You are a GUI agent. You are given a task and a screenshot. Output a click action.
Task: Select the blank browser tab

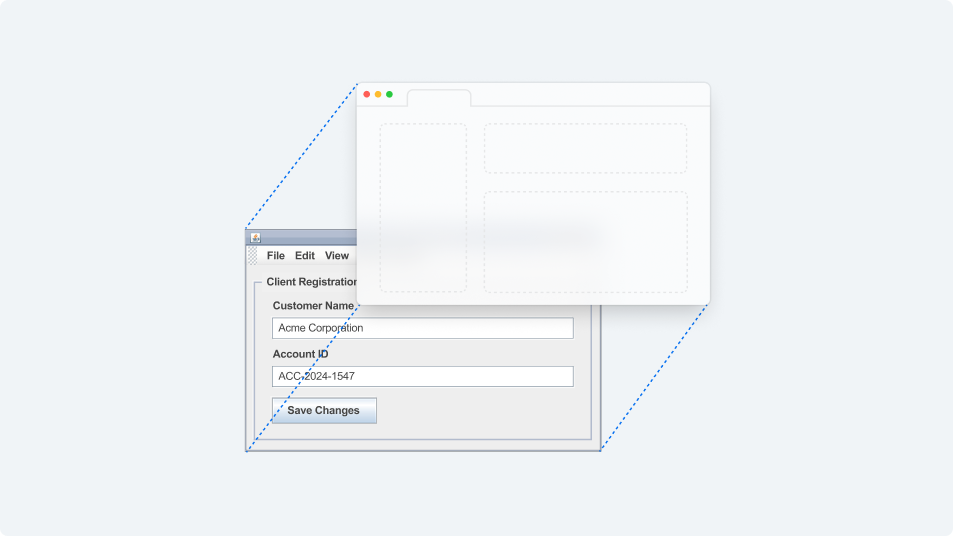coord(439,98)
